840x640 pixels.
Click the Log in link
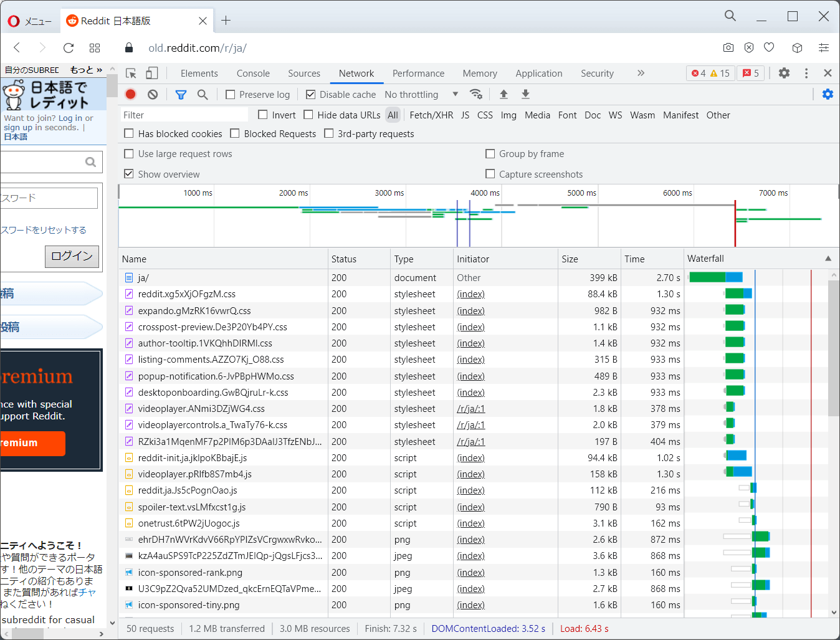[70, 118]
